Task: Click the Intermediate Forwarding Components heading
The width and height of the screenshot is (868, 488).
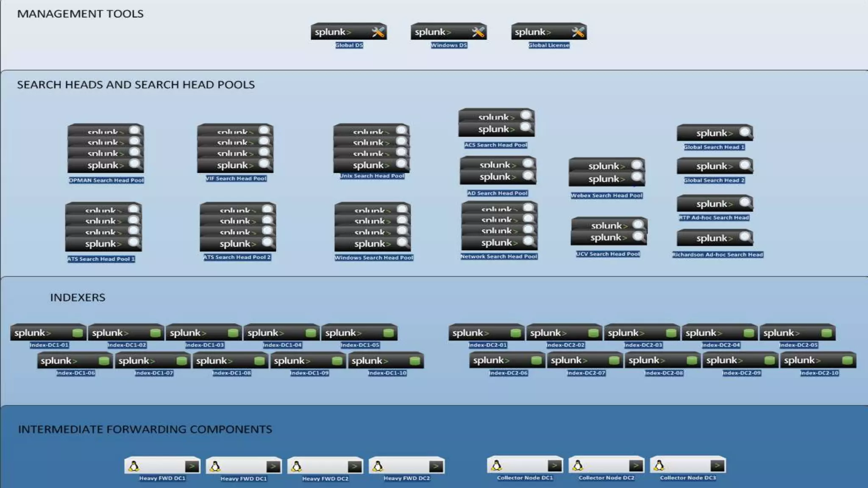Action: click(x=145, y=429)
